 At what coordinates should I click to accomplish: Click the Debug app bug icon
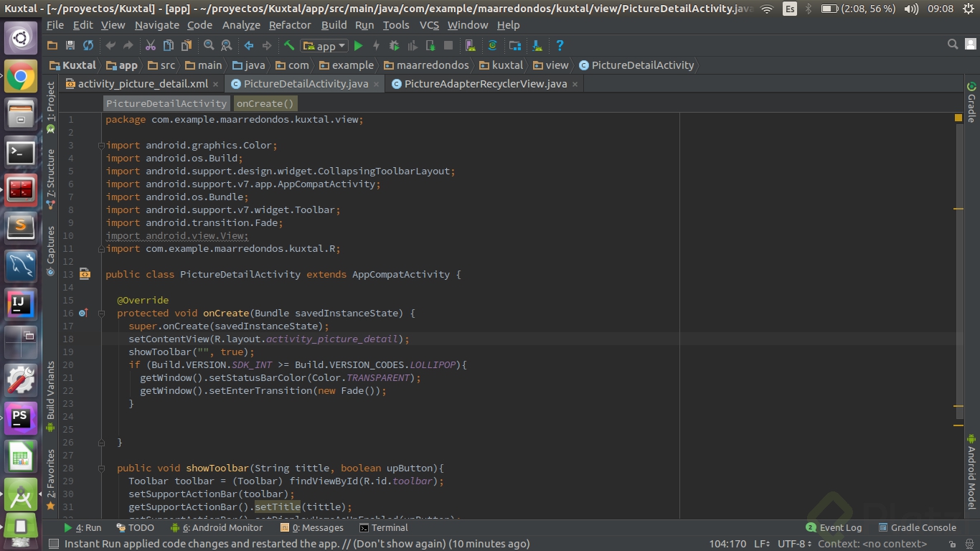394,46
